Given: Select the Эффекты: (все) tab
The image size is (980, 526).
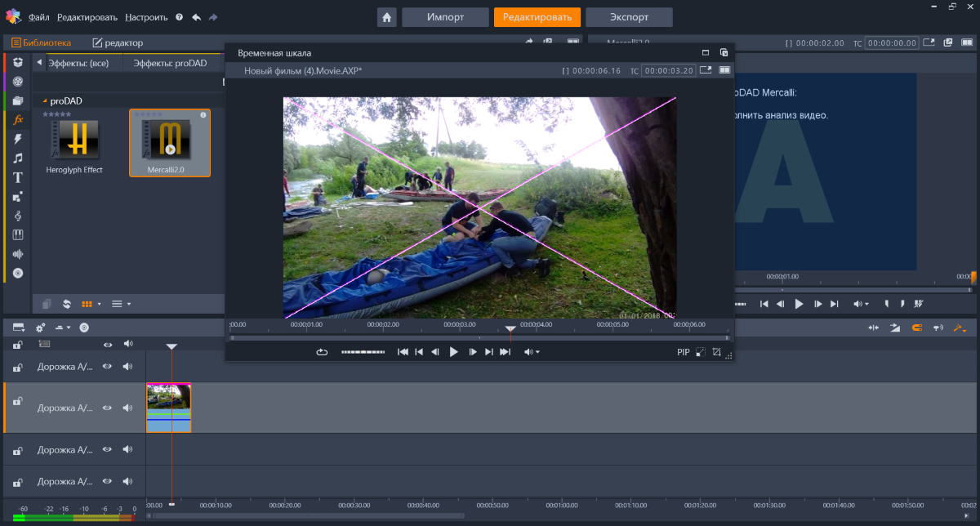Looking at the screenshot, I should 78,63.
